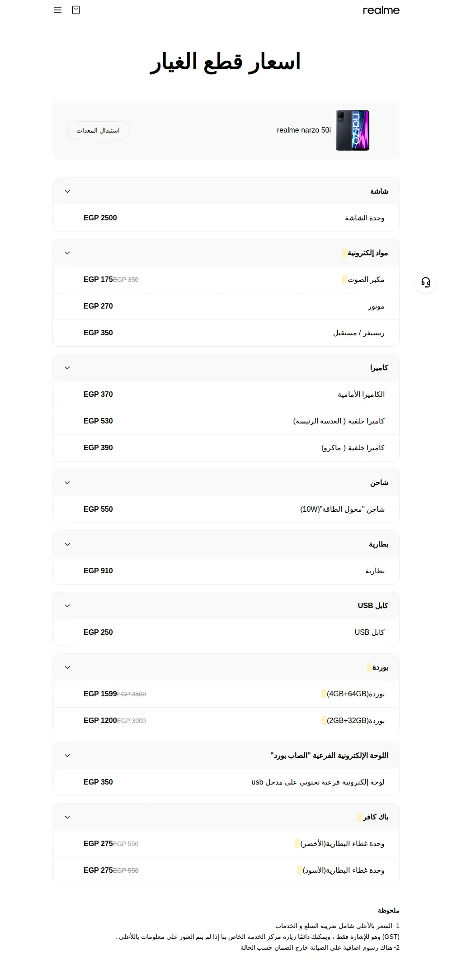
Task: Click the بطارية section header title
Action: tap(379, 544)
